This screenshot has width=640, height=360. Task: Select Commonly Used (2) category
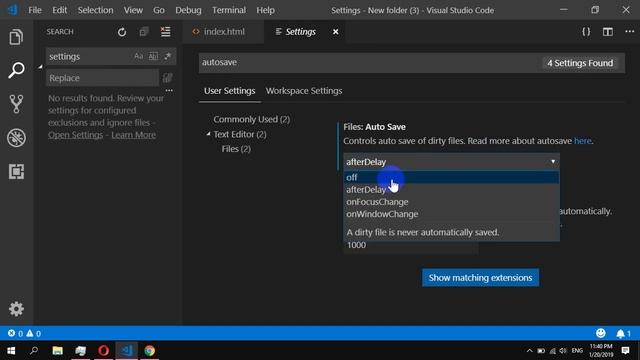(x=251, y=119)
